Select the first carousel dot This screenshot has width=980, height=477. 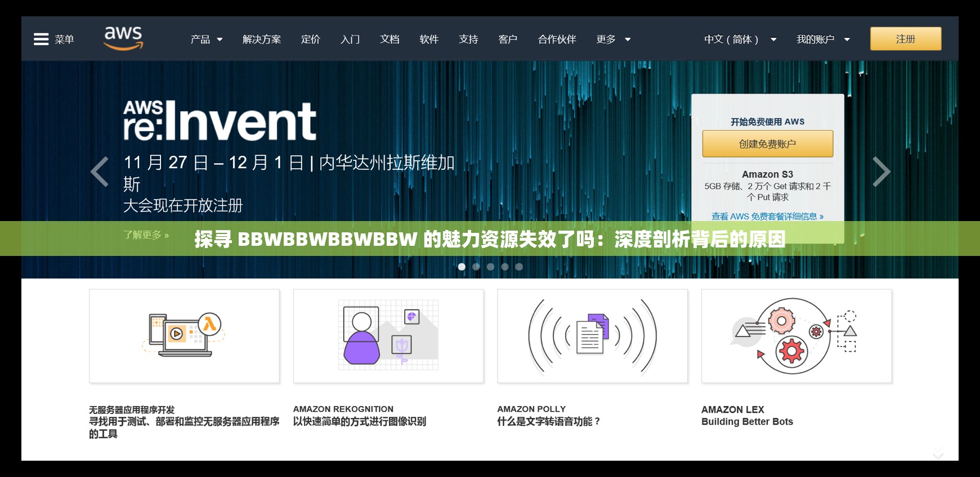pos(462,267)
